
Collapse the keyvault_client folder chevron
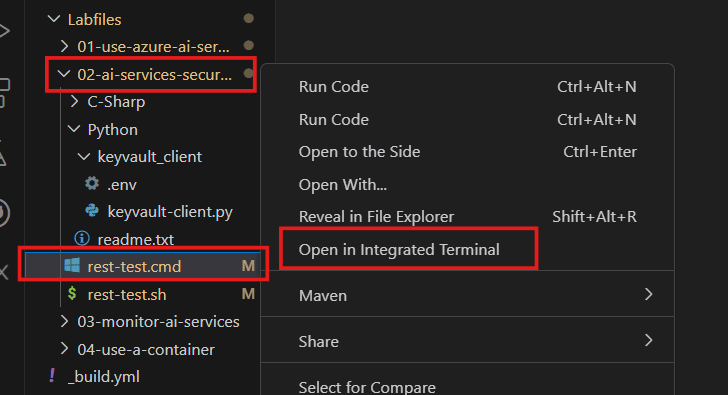pyautogui.click(x=84, y=156)
